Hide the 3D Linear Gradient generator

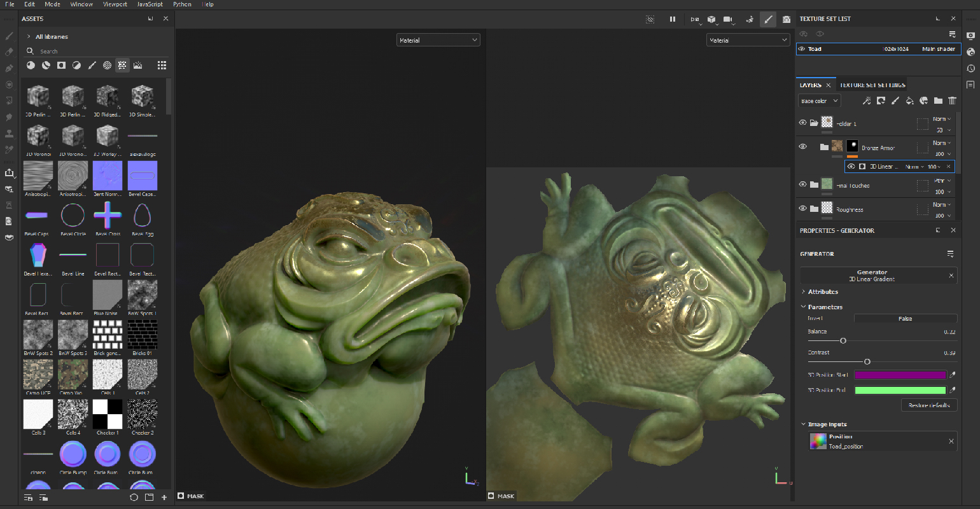(851, 167)
